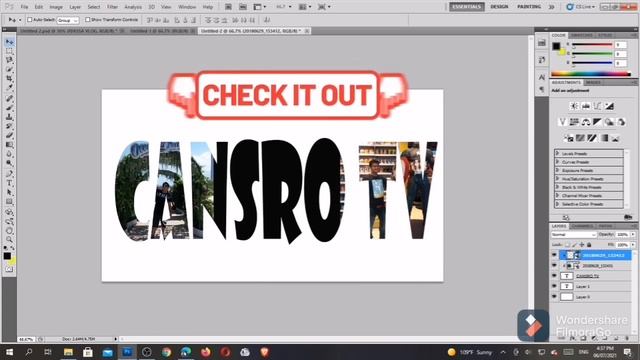640x360 pixels.
Task: Select the Move tool in the toolbox
Action: click(x=9, y=42)
